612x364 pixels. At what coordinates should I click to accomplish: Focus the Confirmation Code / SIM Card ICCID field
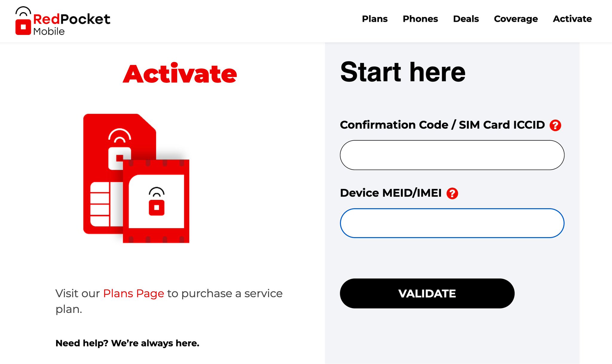(x=452, y=155)
